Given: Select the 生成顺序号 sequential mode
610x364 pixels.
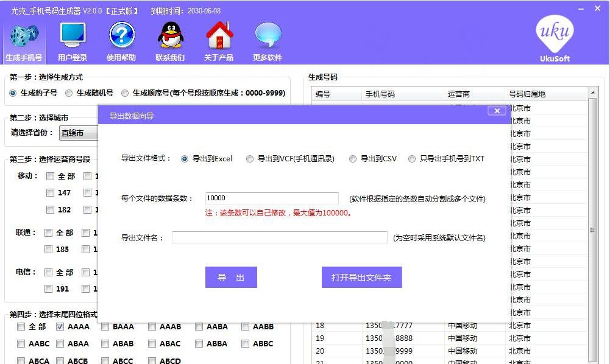Looking at the screenshot, I should [x=124, y=93].
